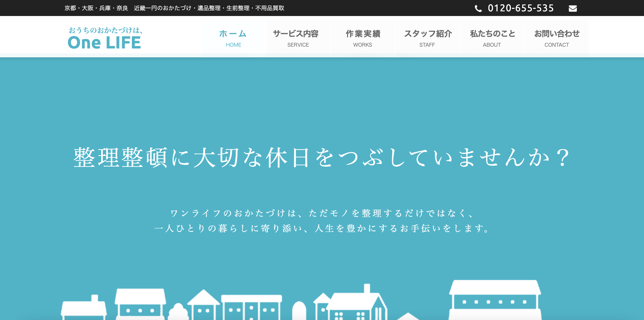Click the subtext ワンライフのおかたづけは
Image resolution: width=644 pixels, height=320 pixels.
[x=233, y=213]
